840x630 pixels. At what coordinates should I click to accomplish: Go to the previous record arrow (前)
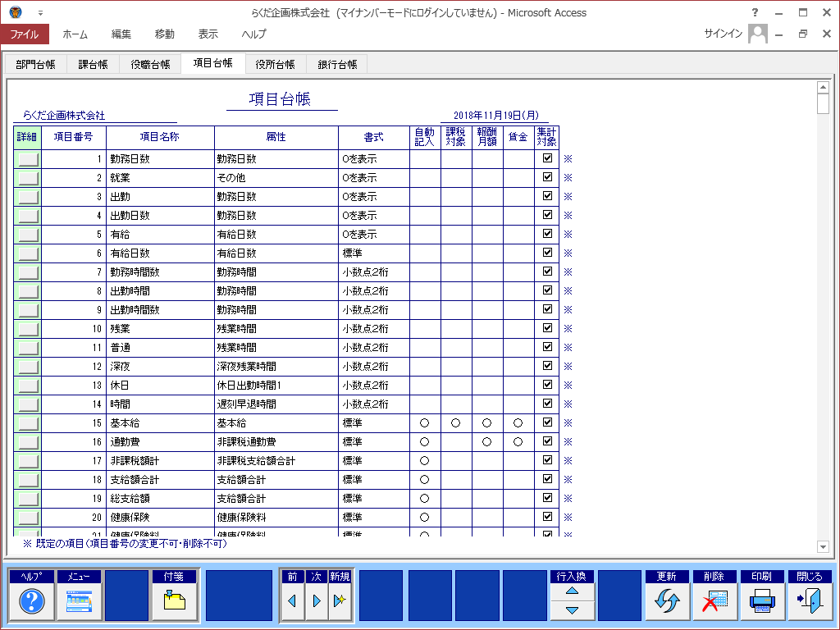293,601
